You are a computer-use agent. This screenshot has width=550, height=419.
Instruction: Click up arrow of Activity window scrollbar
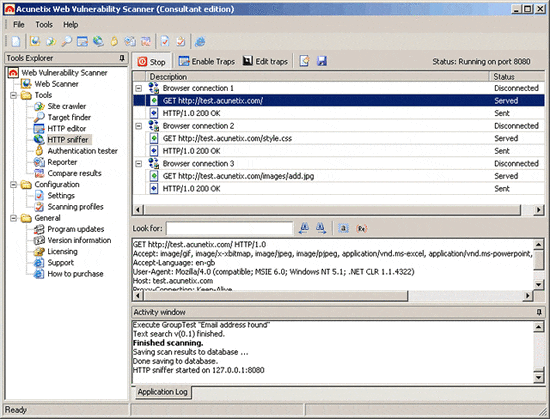point(538,327)
